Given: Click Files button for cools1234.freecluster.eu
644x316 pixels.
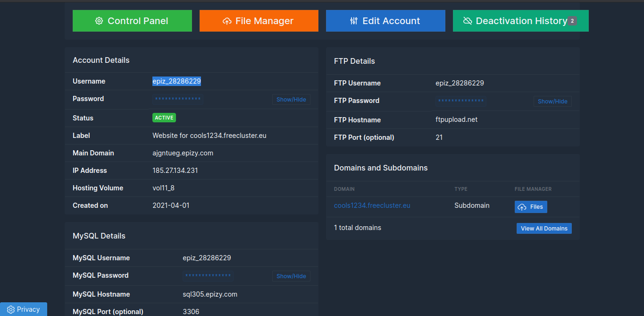Looking at the screenshot, I should (531, 207).
